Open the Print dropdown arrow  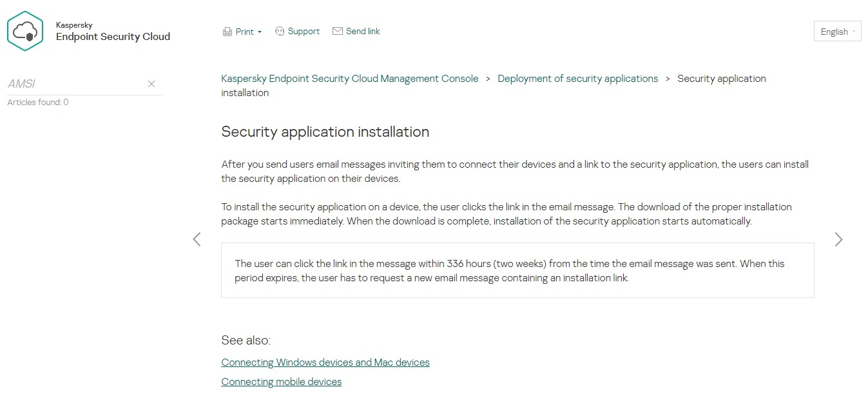click(x=260, y=32)
